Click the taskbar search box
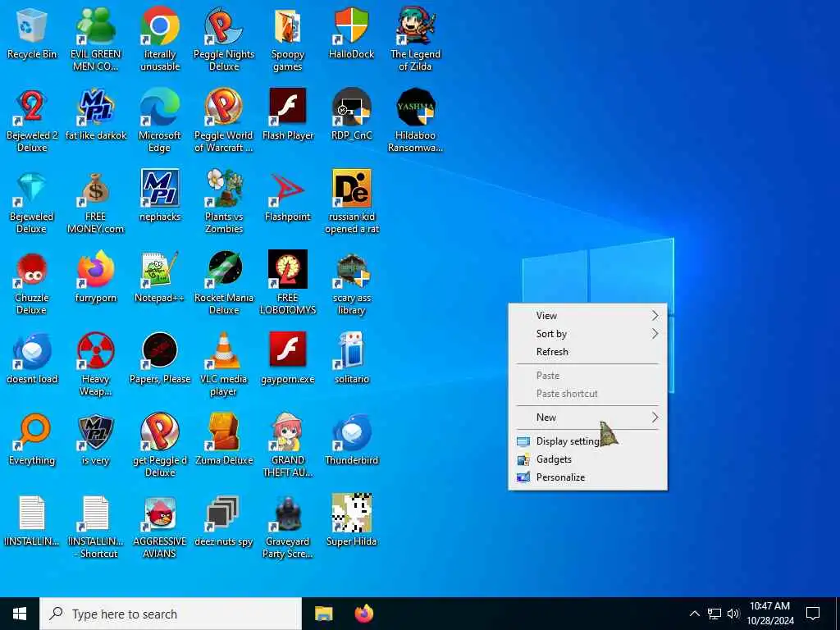The width and height of the screenshot is (840, 630). [x=171, y=614]
